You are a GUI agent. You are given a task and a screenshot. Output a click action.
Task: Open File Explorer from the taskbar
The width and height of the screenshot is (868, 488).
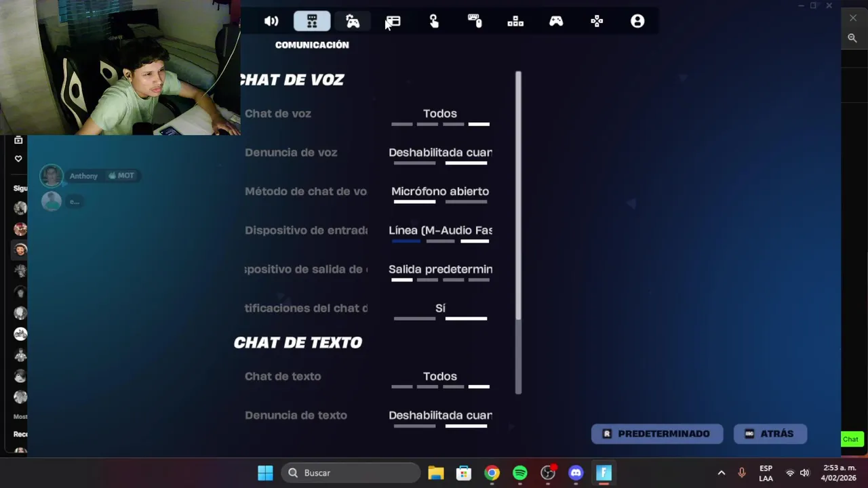click(435, 472)
